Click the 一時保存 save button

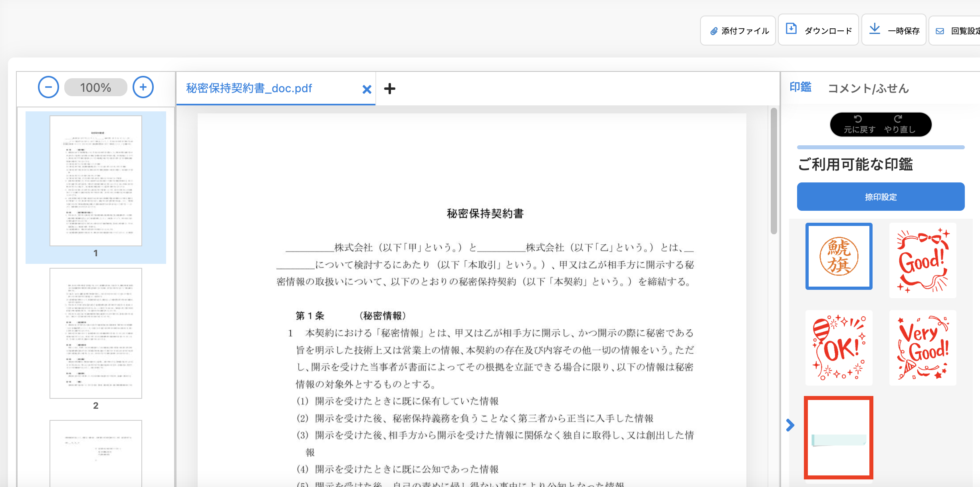pyautogui.click(x=894, y=30)
